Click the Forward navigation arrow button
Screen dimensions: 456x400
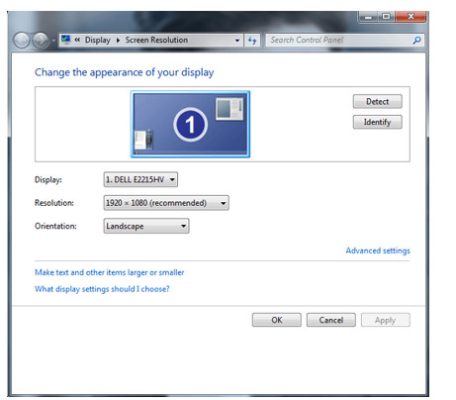(x=41, y=41)
